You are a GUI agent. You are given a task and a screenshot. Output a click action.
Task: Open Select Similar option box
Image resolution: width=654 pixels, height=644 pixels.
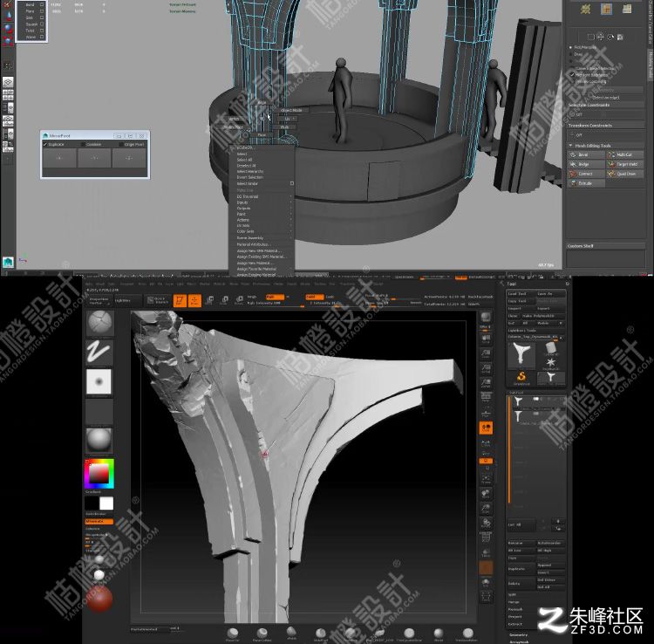click(x=291, y=183)
